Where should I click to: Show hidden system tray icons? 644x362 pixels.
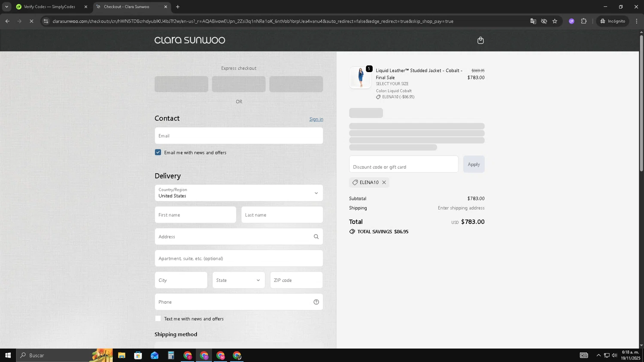[x=598, y=355]
